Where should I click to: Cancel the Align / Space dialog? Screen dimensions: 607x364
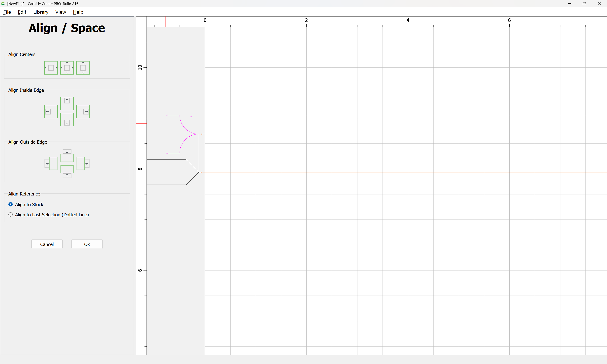47,244
